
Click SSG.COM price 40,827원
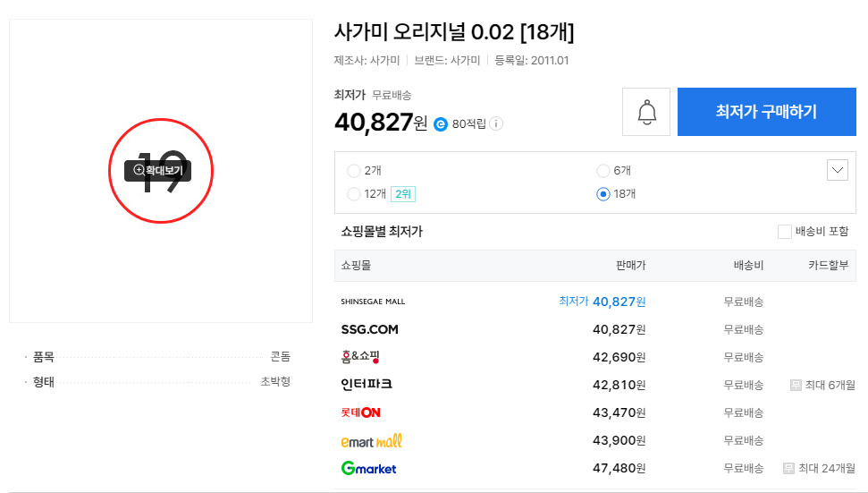619,329
